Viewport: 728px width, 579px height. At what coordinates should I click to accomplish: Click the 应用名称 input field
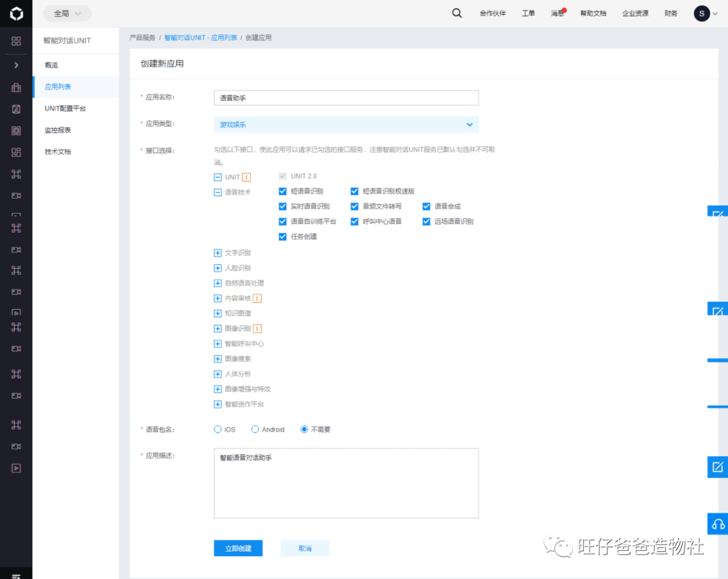pyautogui.click(x=346, y=98)
